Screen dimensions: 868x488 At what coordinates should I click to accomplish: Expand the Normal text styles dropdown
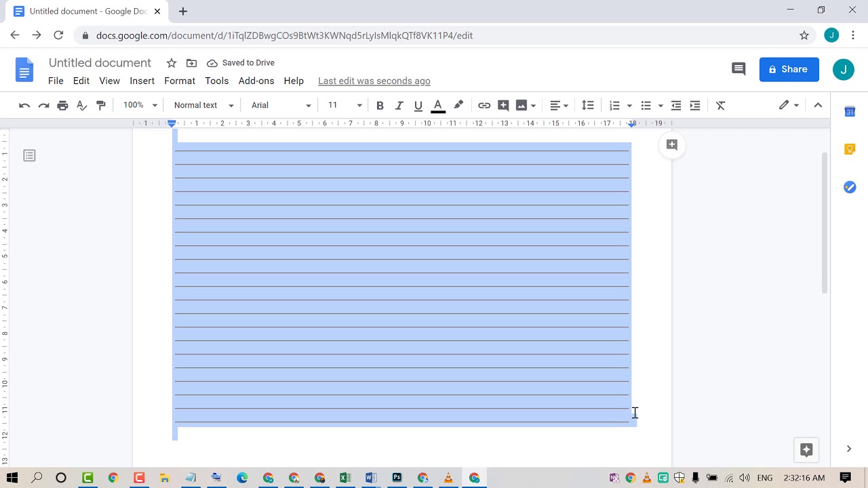[x=203, y=105]
